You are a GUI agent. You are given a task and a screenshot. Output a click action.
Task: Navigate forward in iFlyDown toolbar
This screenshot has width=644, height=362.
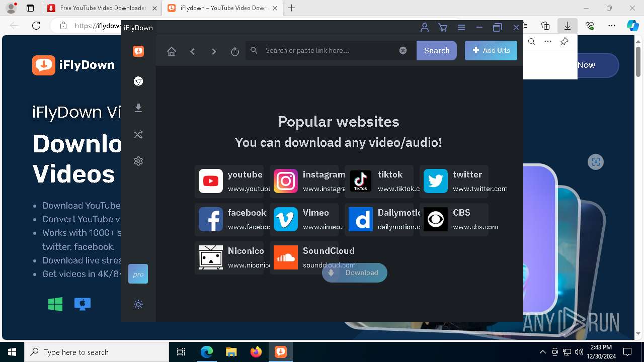[214, 51]
